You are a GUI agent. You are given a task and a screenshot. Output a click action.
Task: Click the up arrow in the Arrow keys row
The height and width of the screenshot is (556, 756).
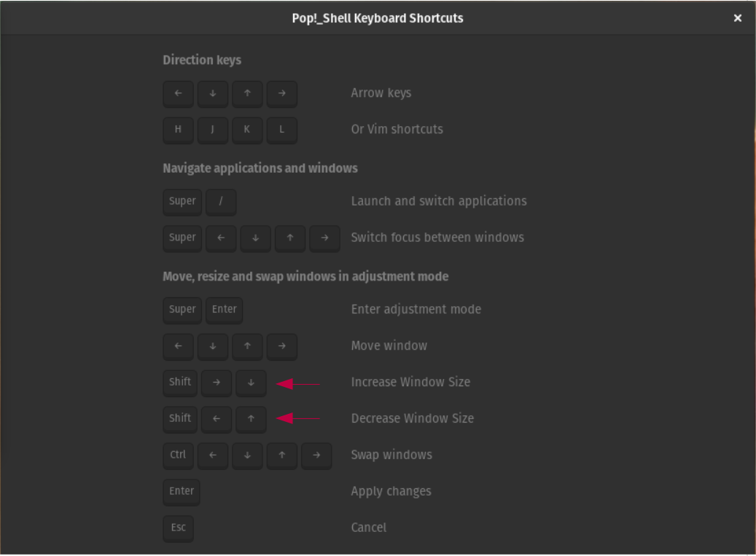tap(247, 93)
